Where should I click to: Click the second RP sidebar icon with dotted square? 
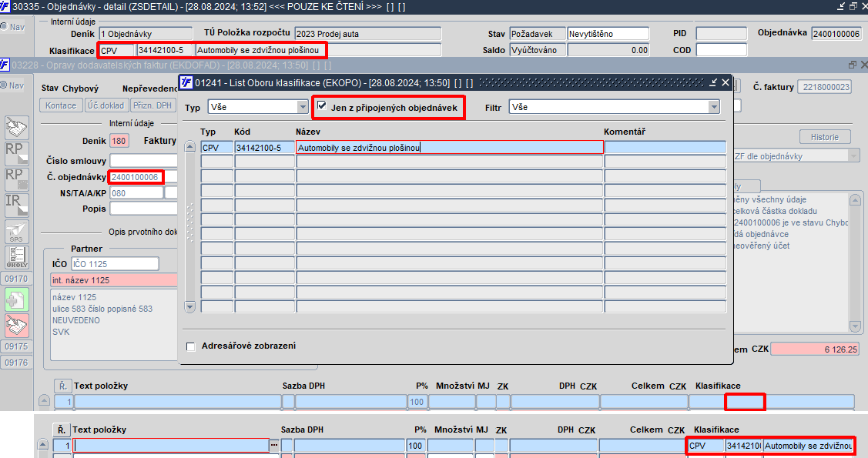(17, 179)
